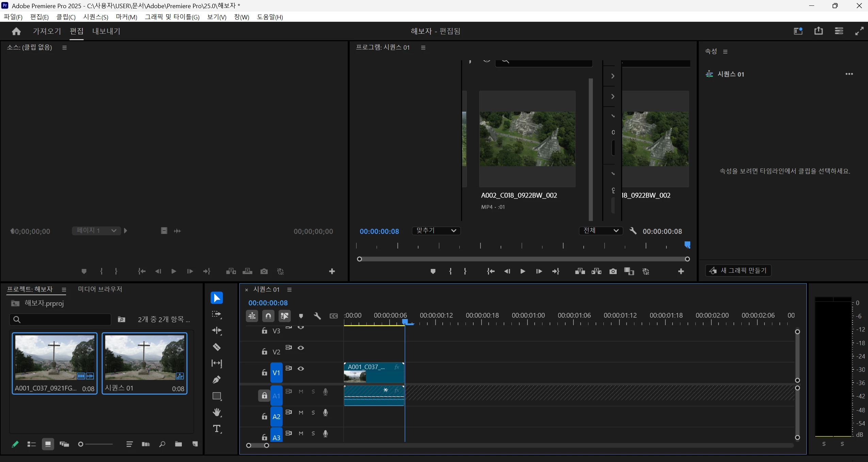Open the 시퀀스(S) menu
The width and height of the screenshot is (868, 462).
click(96, 17)
